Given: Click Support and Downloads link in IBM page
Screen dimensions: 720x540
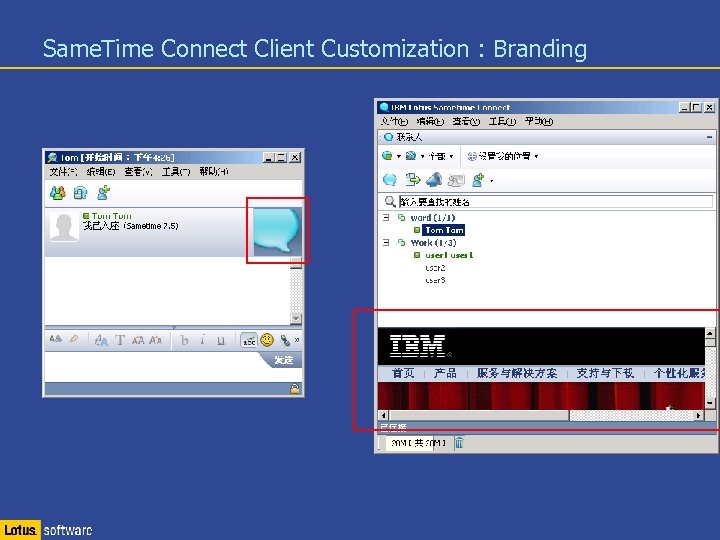Looking at the screenshot, I should [605, 373].
